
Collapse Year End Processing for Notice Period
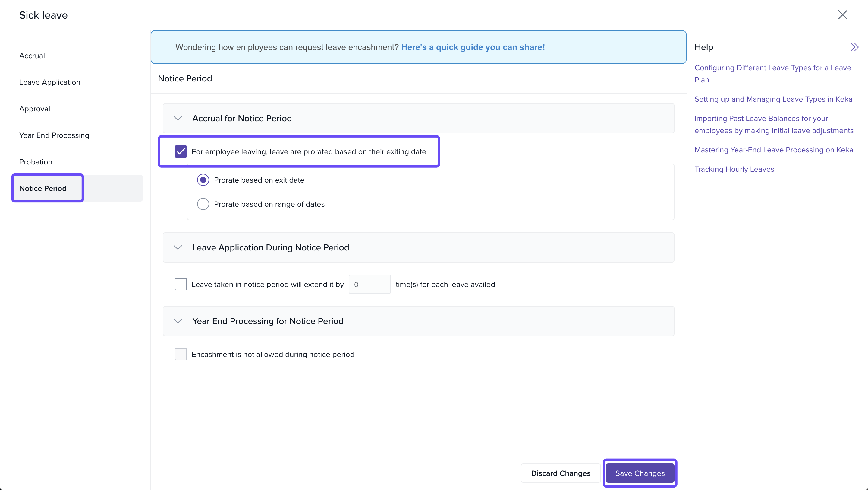(178, 321)
